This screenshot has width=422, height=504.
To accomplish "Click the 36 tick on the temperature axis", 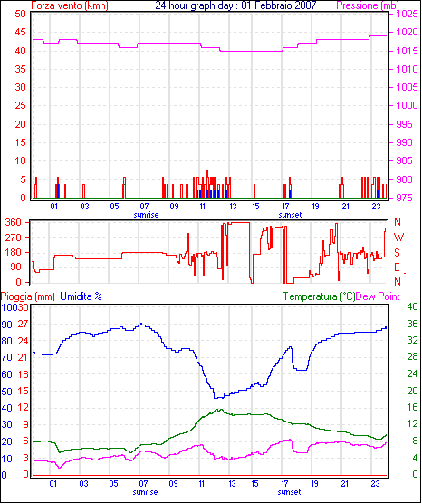I will click(x=412, y=324).
